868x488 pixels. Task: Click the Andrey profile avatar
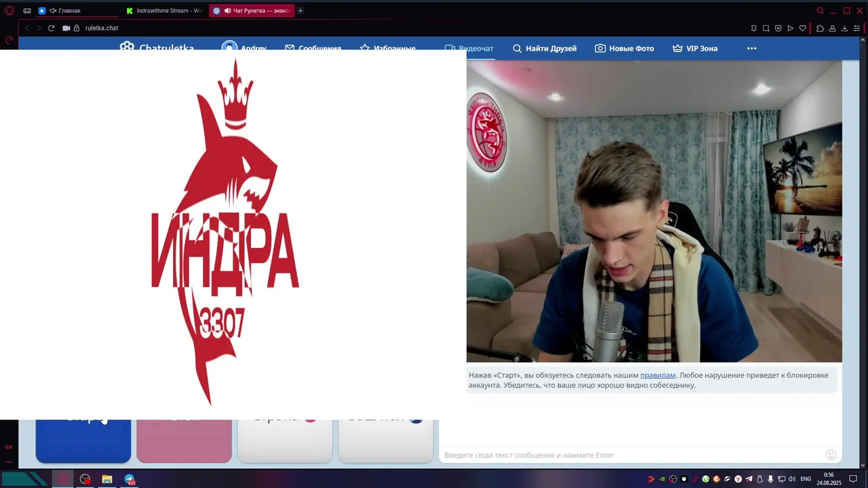tap(230, 46)
